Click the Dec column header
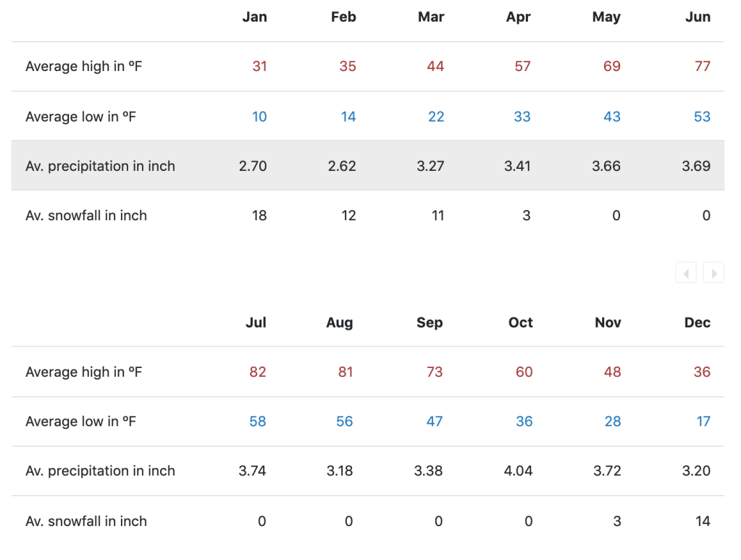This screenshot has height=560, width=741. pos(697,323)
